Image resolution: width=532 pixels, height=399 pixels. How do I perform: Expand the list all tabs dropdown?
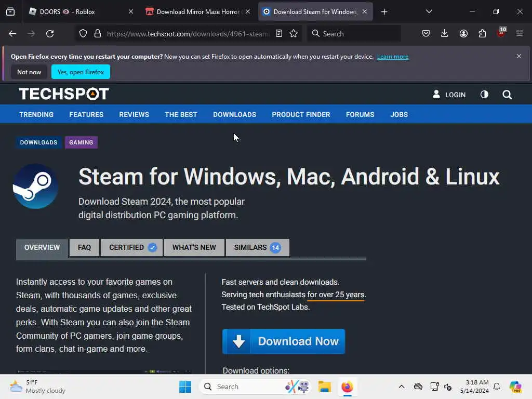click(429, 12)
